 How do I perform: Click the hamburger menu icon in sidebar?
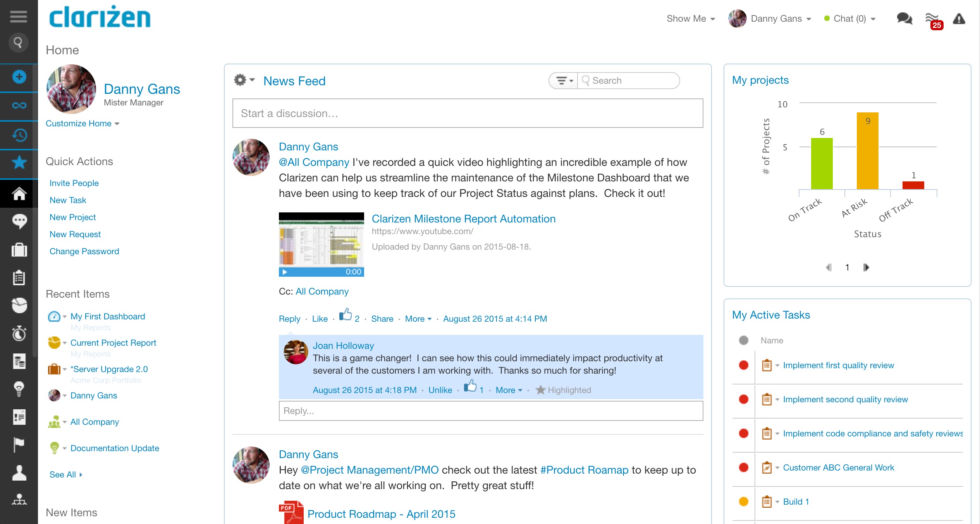click(x=18, y=16)
